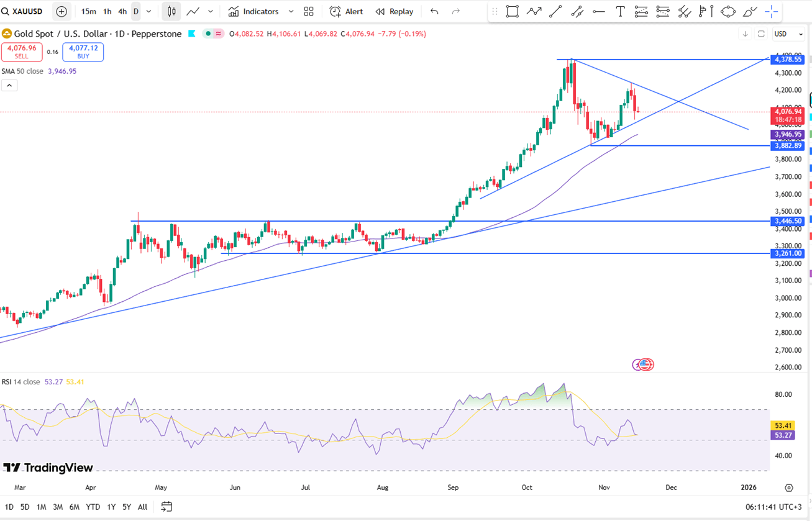Viewport: 812px width, 521px height.
Task: Collapse the indicator legend chevron
Action: (x=9, y=86)
